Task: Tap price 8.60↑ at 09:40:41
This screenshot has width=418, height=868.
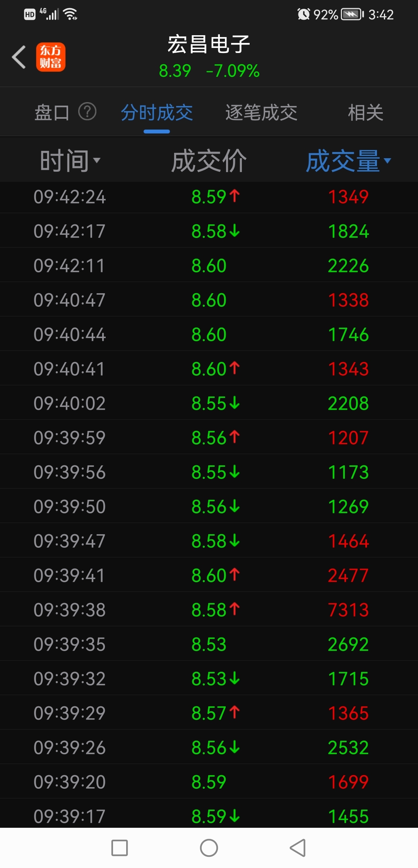Action: [216, 369]
